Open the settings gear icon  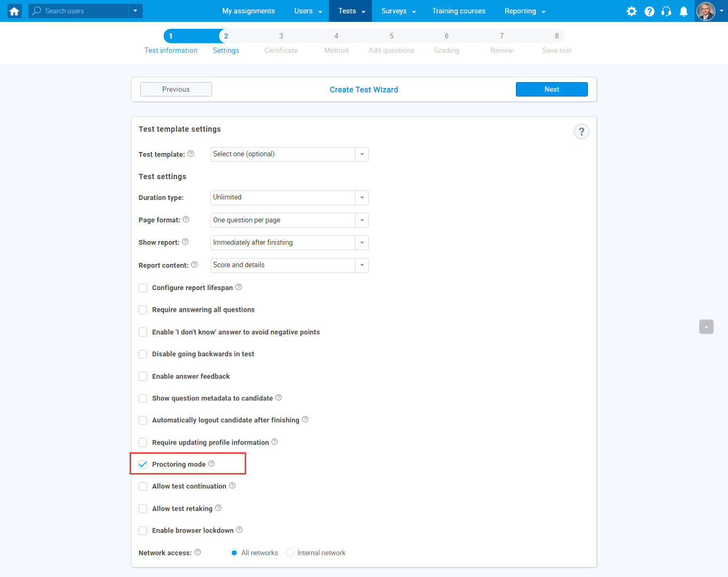click(632, 11)
